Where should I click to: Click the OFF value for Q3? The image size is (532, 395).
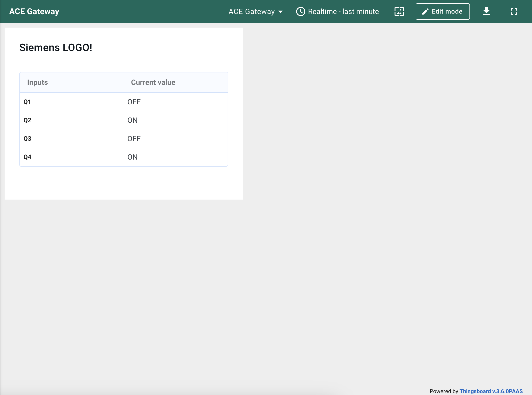[x=134, y=139]
